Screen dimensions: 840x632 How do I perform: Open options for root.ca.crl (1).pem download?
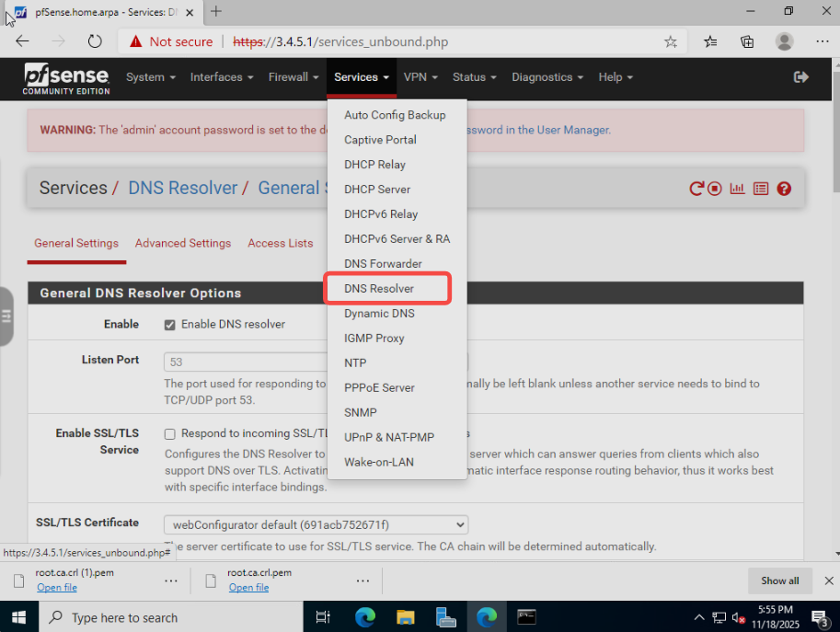click(171, 580)
